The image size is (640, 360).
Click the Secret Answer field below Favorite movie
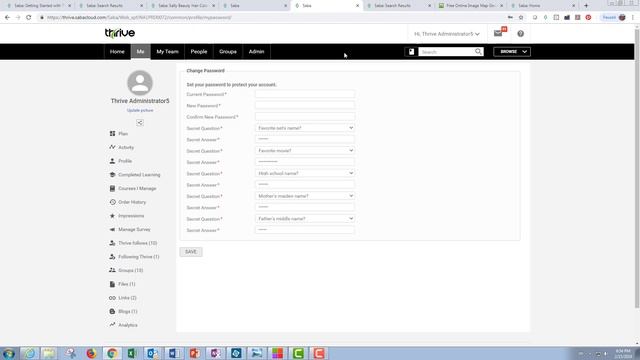pyautogui.click(x=305, y=162)
